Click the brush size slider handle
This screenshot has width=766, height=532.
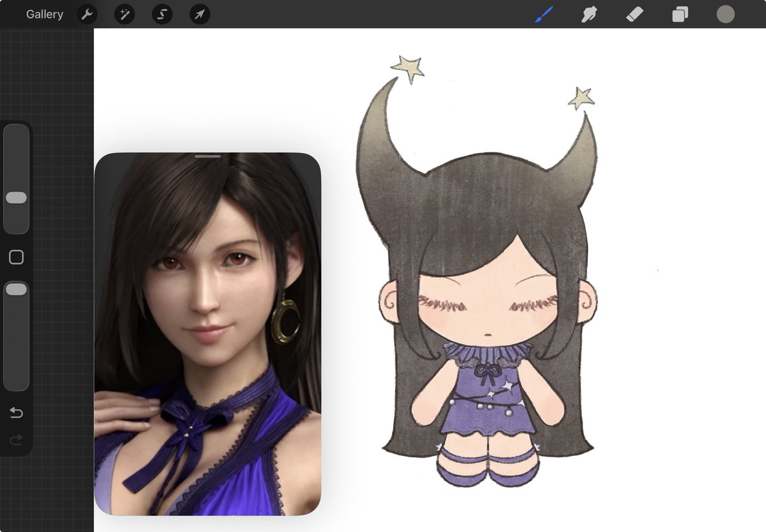[x=16, y=198]
